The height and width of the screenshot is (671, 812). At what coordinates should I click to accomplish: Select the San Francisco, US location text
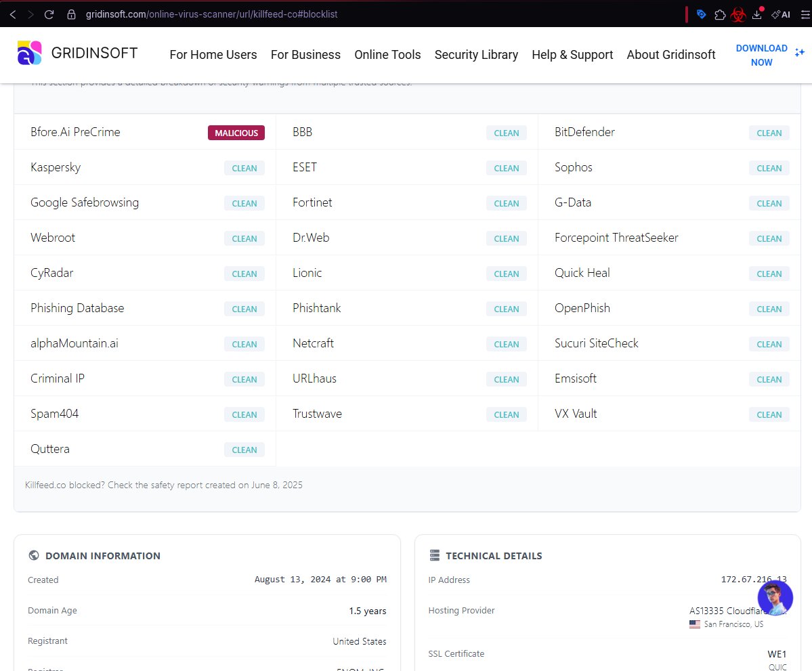coord(733,624)
